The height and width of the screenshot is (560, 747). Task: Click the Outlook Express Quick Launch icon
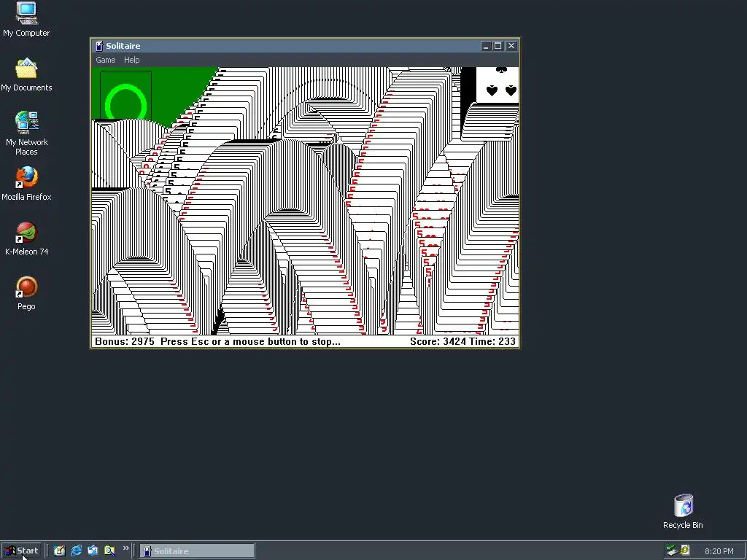pos(93,551)
